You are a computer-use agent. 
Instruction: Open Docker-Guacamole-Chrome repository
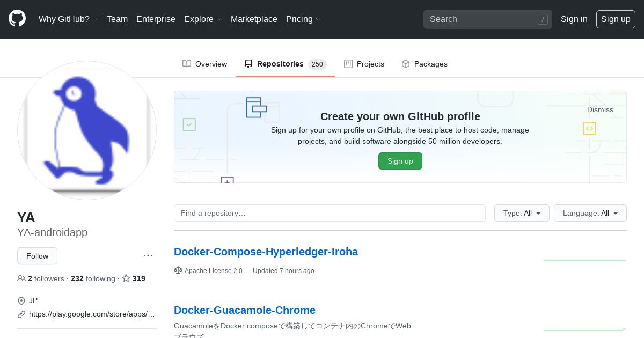pyautogui.click(x=245, y=310)
